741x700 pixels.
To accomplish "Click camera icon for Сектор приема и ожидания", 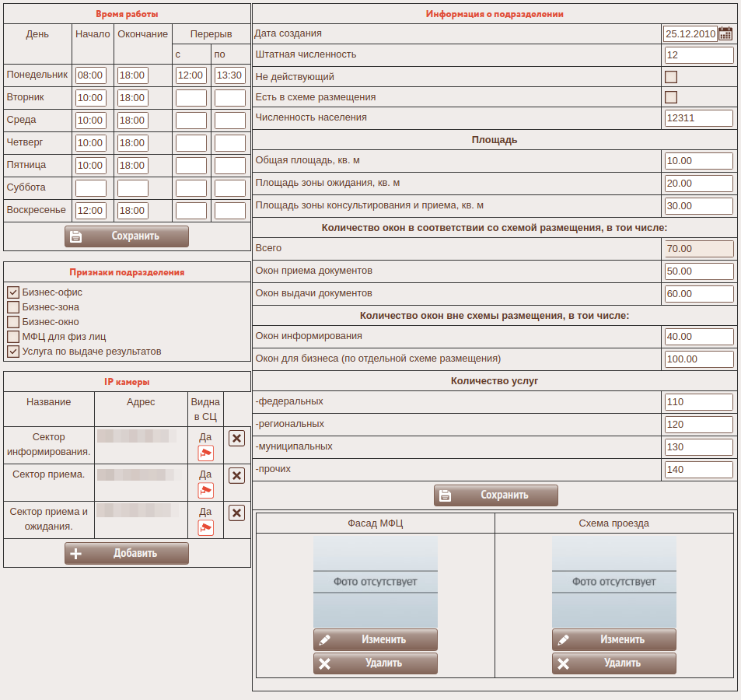I will click(x=205, y=527).
